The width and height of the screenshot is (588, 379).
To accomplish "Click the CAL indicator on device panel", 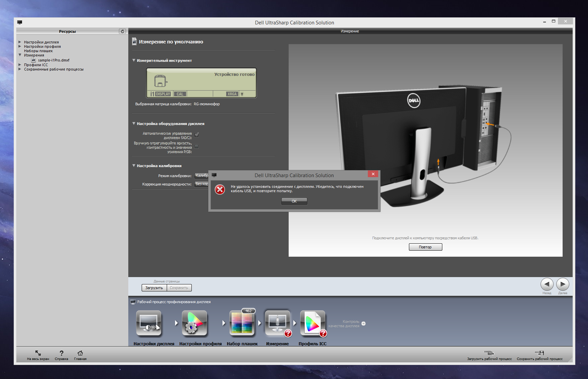I will (180, 94).
